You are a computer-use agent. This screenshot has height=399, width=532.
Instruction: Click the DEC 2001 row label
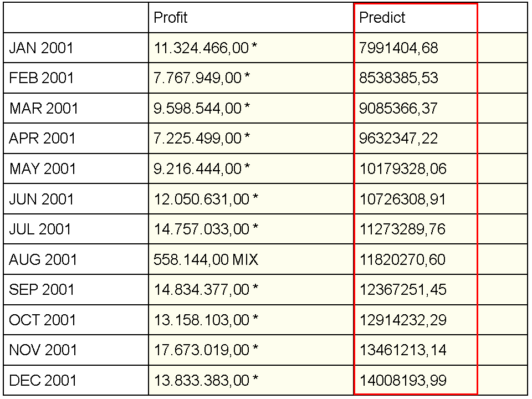(x=43, y=380)
